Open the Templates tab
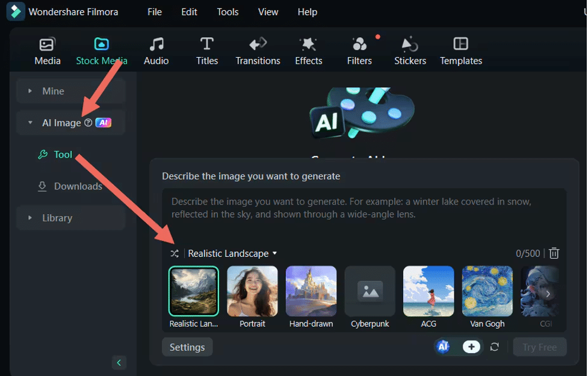 click(461, 51)
